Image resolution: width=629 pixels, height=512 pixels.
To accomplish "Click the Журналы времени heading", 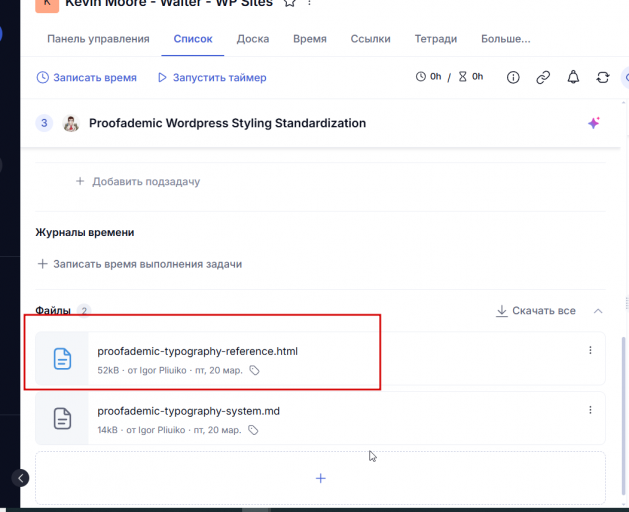I will pos(85,232).
